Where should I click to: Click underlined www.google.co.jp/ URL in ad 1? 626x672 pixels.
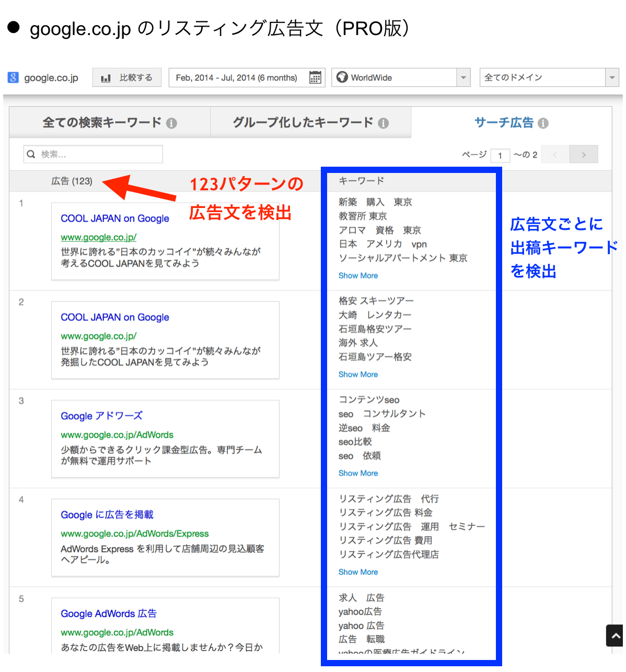[x=99, y=237]
